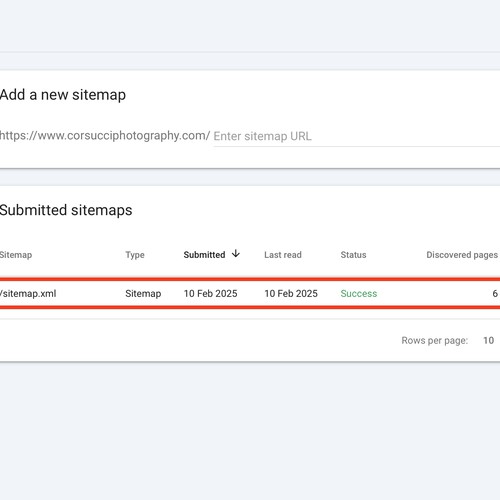The height and width of the screenshot is (500, 500).
Task: Sort by the Sitemap column header
Action: coord(16,255)
